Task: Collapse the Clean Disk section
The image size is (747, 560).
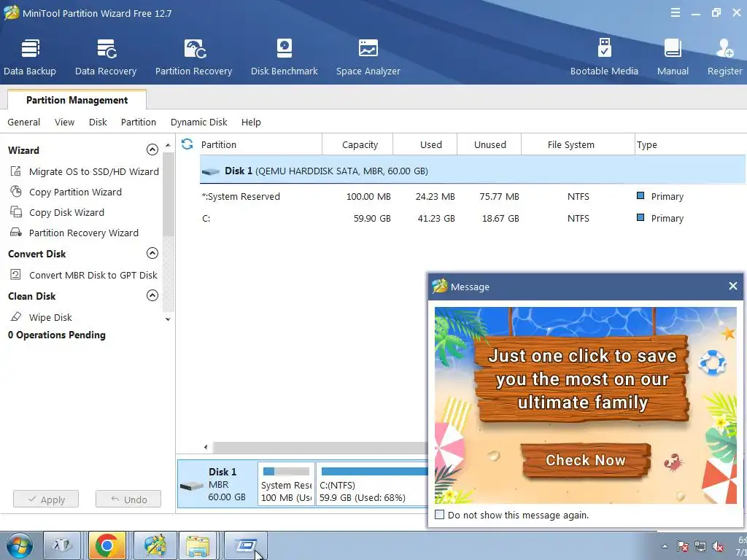Action: click(x=152, y=295)
